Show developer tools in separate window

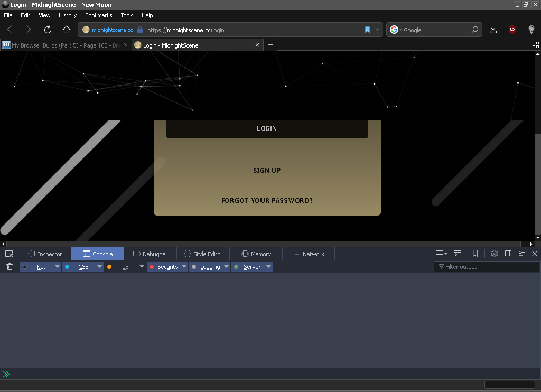[x=521, y=253]
